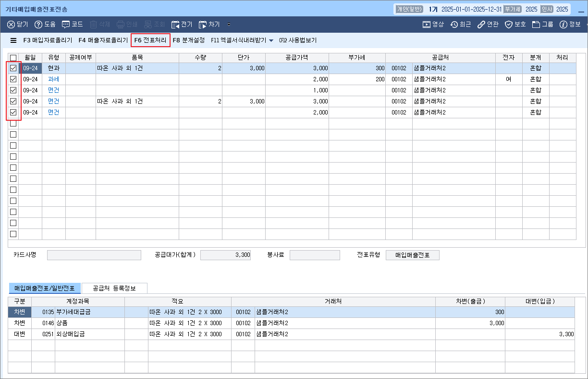Uncheck the 면건 row with amount 1,000
The width and height of the screenshot is (588, 379).
[x=13, y=90]
